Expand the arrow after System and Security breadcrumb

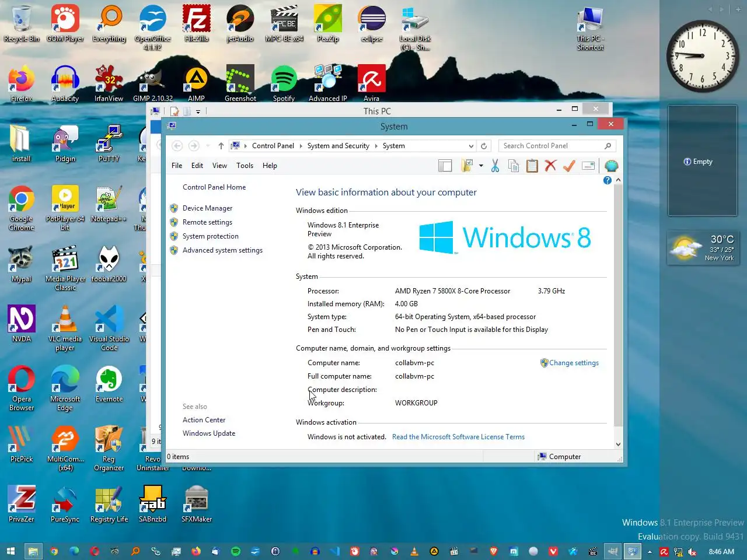pyautogui.click(x=376, y=146)
